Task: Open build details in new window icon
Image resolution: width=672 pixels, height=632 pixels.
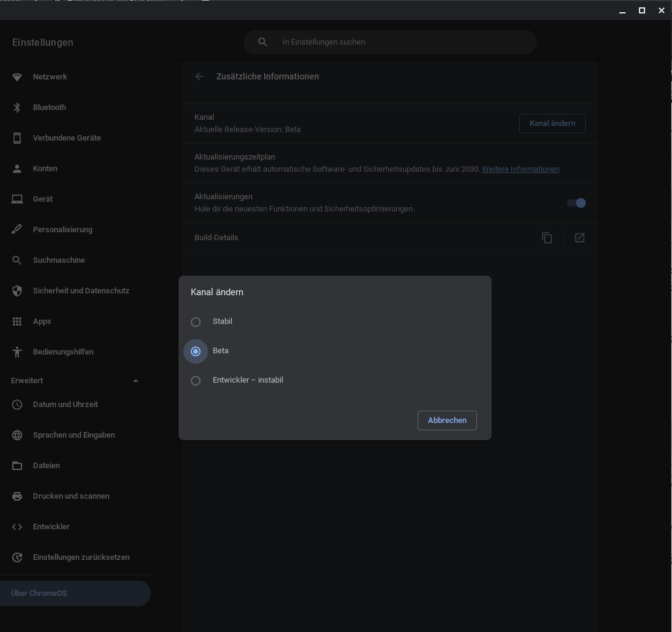Action: [x=580, y=238]
